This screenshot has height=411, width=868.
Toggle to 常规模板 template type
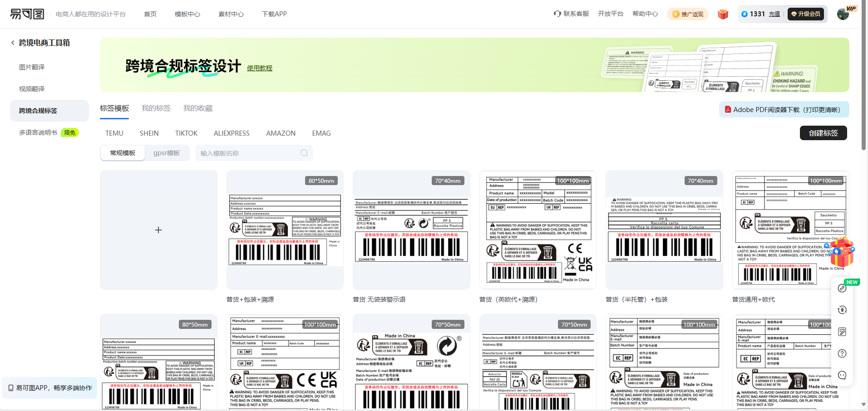tap(123, 153)
